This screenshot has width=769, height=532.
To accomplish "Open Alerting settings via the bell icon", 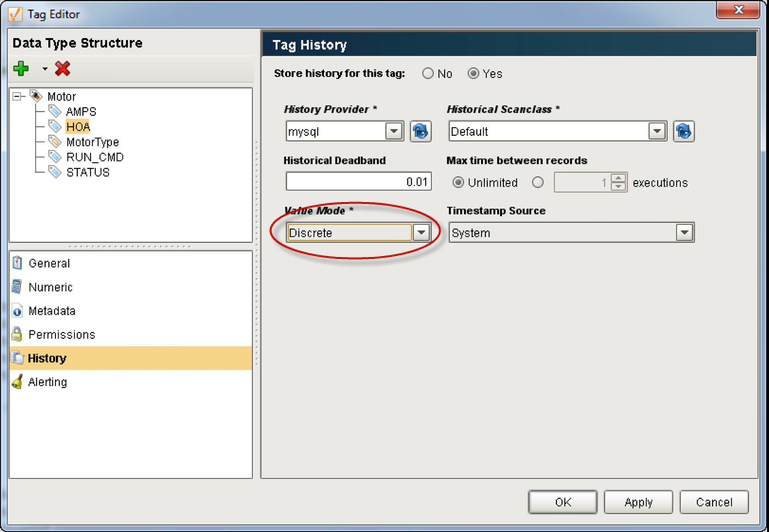I will tap(17, 382).
